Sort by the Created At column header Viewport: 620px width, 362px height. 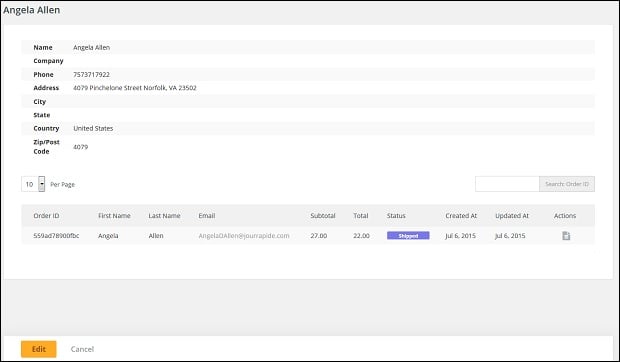461,216
